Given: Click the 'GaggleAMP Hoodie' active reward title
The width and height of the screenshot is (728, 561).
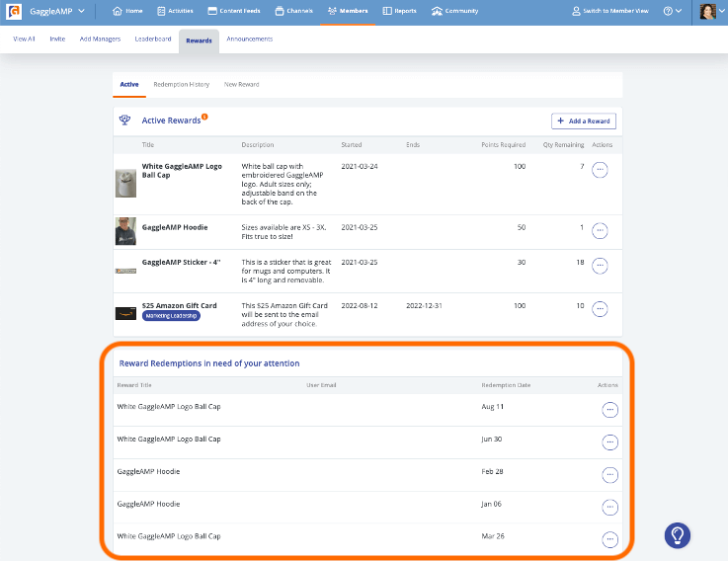Looking at the screenshot, I should 175,227.
